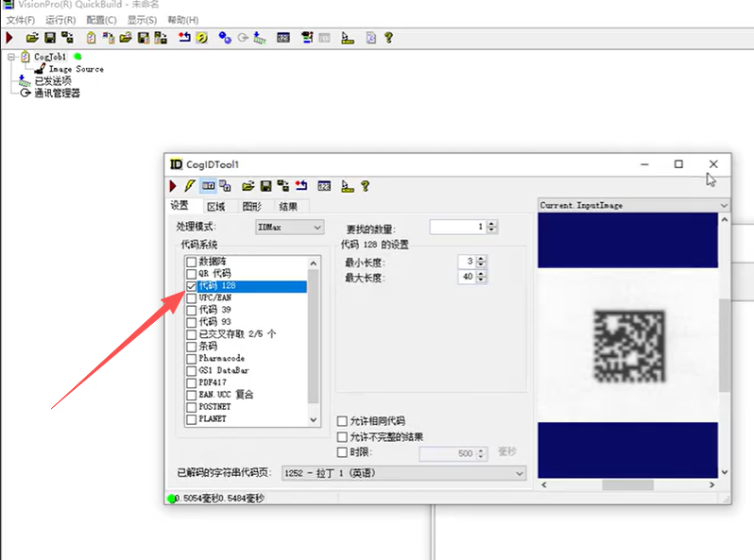The height and width of the screenshot is (560, 754).
Task: Select the CogJob1 tree item
Action: tap(50, 57)
